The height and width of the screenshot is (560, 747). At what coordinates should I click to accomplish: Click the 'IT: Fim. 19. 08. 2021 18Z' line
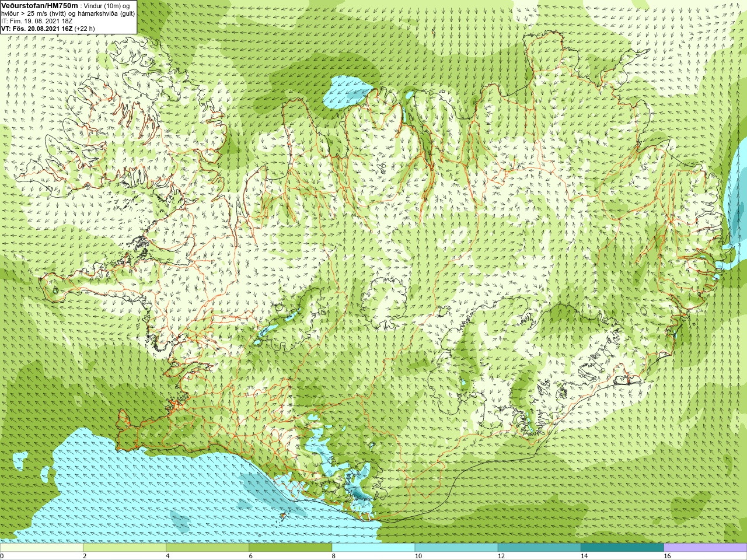coord(37,20)
